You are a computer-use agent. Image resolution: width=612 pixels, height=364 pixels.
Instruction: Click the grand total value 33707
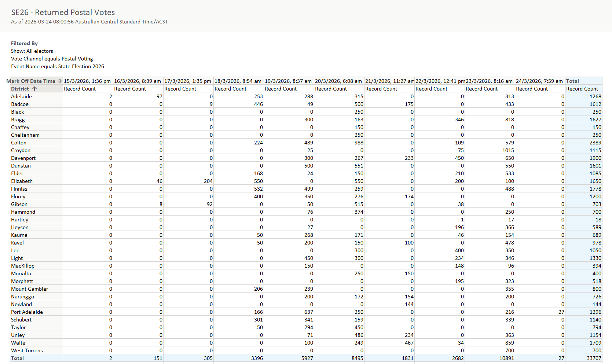coord(594,358)
